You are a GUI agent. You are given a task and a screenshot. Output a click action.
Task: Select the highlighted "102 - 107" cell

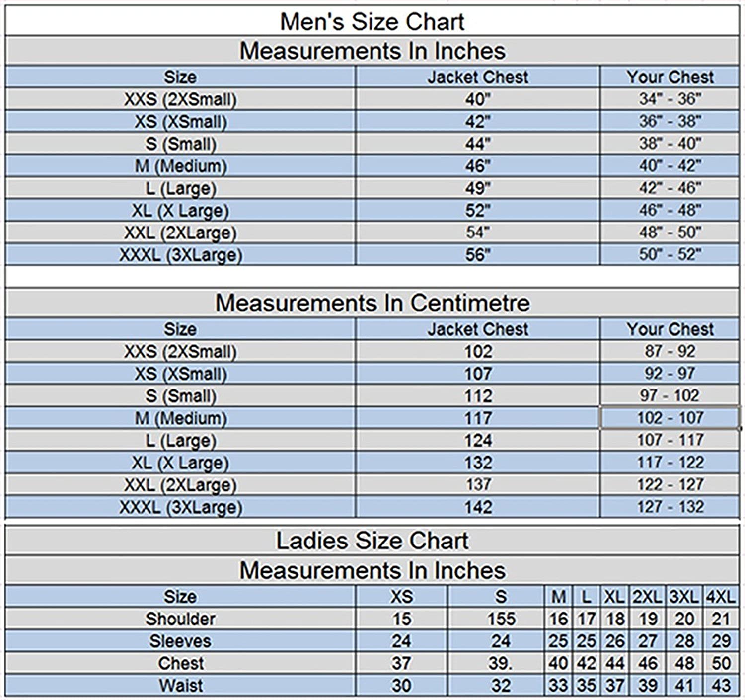(x=670, y=418)
